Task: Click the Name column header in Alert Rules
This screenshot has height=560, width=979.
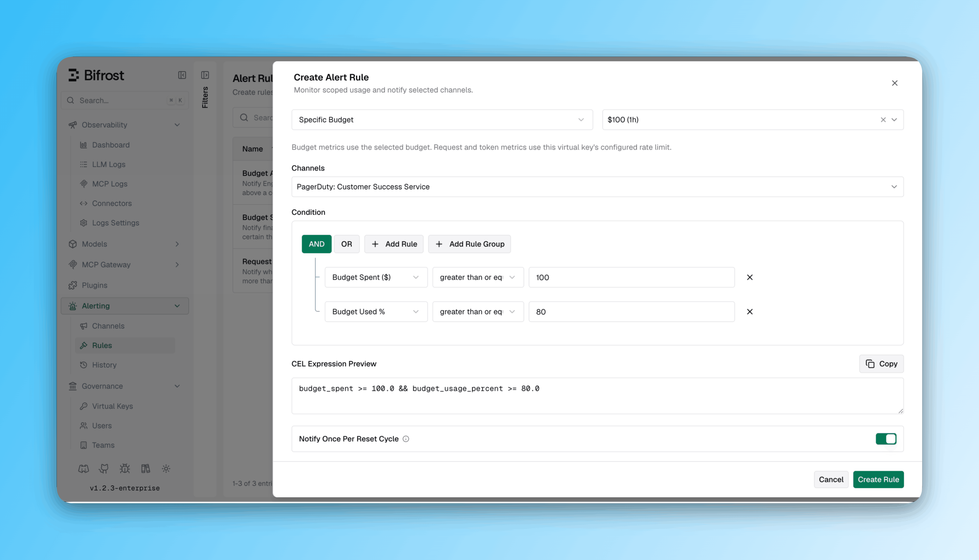Action: [252, 149]
